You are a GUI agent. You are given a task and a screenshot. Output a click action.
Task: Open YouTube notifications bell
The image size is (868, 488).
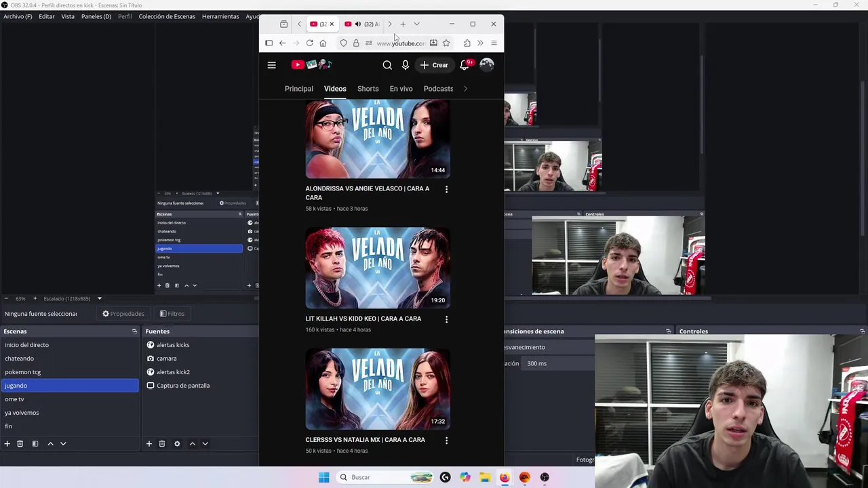[x=465, y=65]
